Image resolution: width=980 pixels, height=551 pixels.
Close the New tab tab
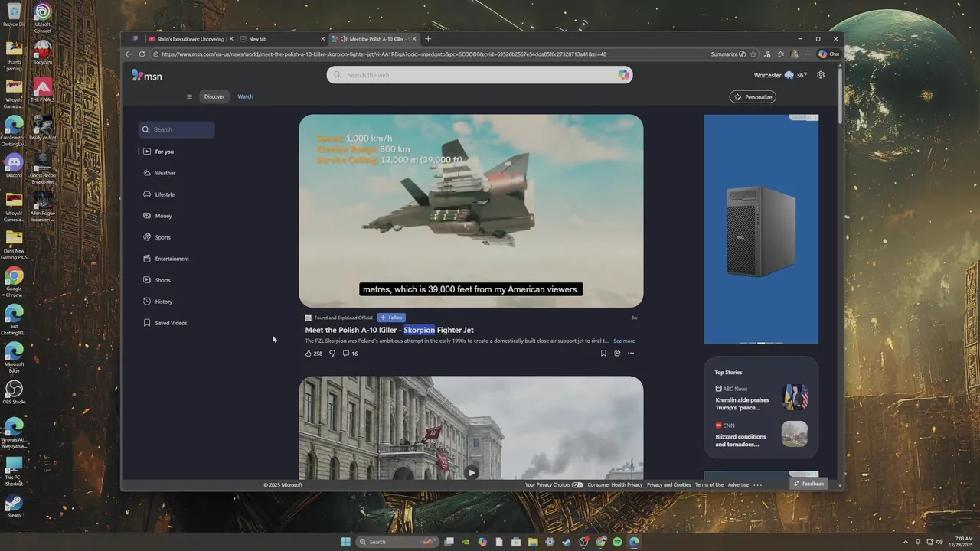[323, 39]
